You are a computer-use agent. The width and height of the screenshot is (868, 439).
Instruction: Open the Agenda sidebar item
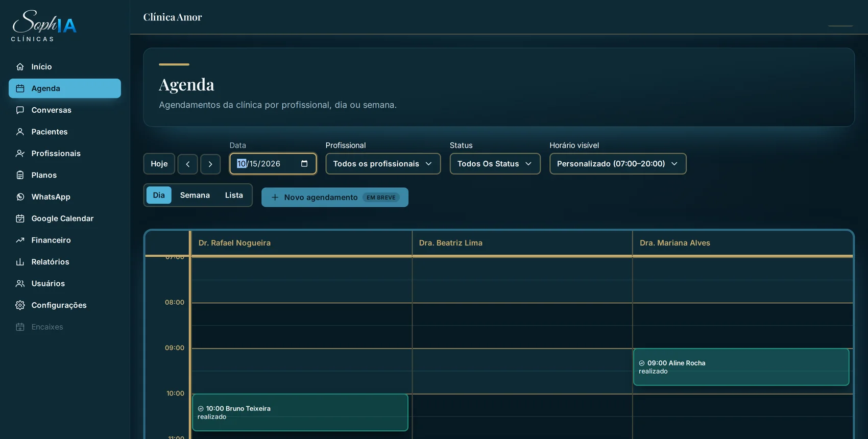click(x=65, y=88)
